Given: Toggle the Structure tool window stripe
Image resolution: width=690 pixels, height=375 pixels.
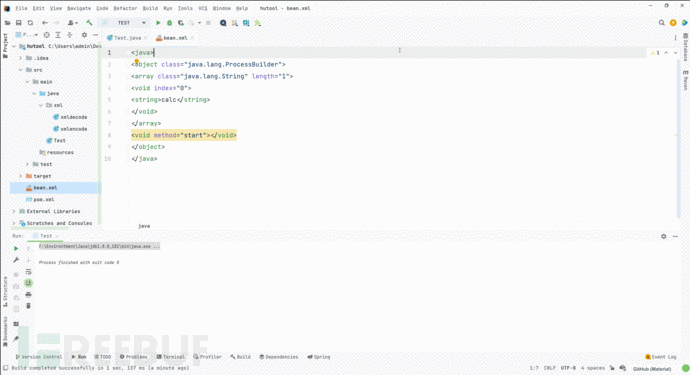Looking at the screenshot, I should (x=5, y=292).
